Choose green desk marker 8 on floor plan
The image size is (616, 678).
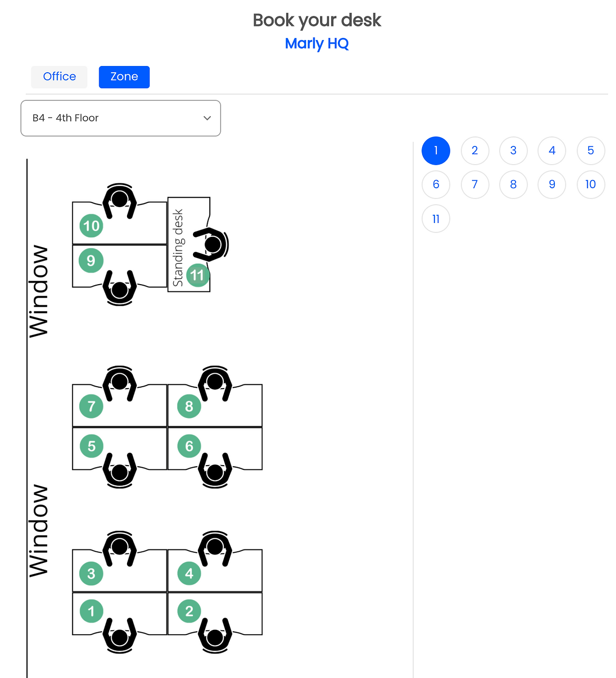pos(189,406)
